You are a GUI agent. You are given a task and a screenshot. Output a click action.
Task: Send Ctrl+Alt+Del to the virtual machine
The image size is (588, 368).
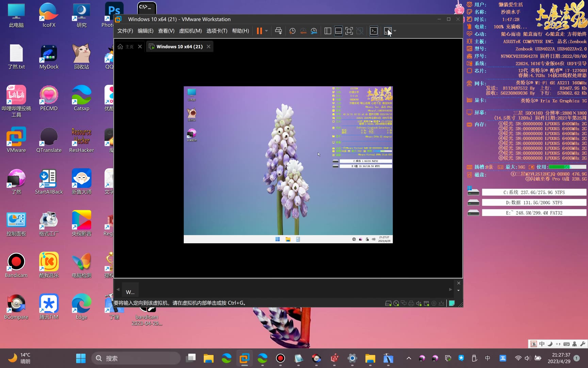(x=278, y=31)
